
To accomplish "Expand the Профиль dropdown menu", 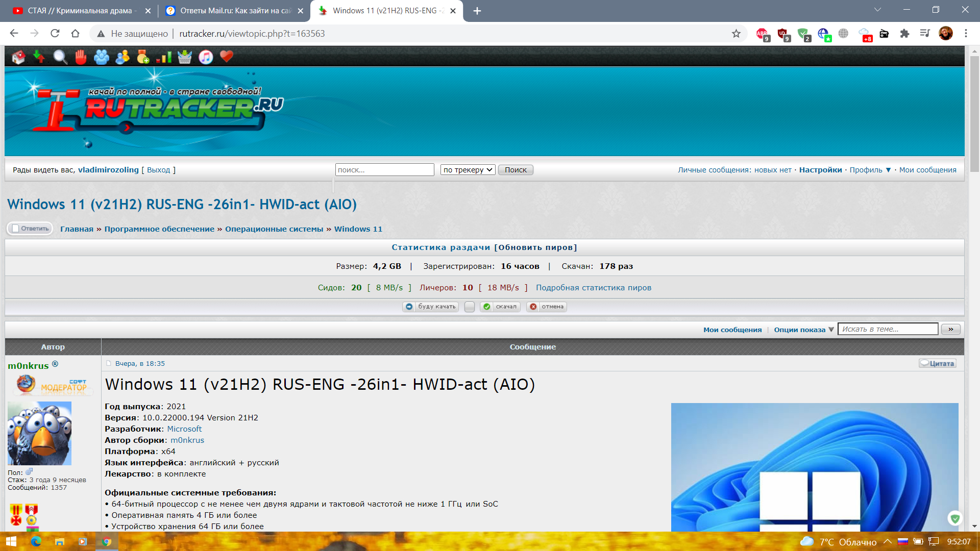I will [x=870, y=170].
